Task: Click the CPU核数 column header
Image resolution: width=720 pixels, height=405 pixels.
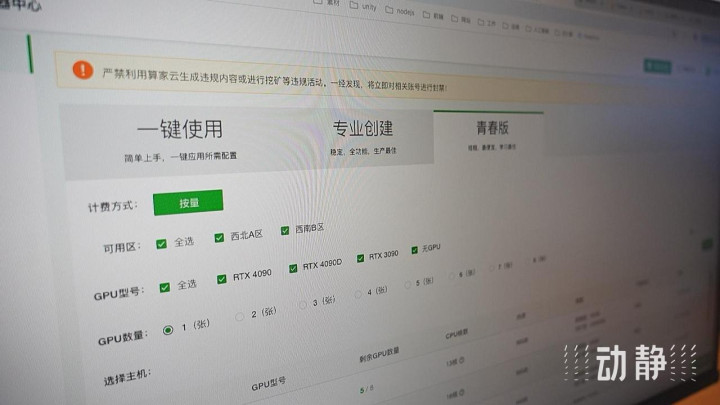Action: 456,333
